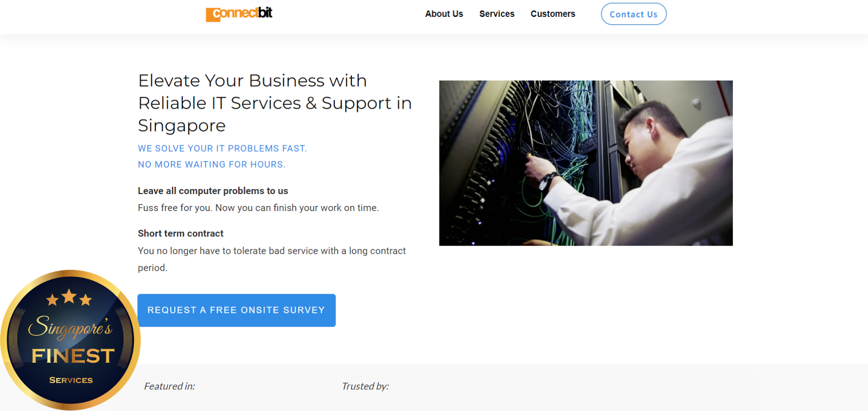Click "No more waiting for hours" tagline
Image resolution: width=868 pixels, height=411 pixels.
tap(212, 164)
